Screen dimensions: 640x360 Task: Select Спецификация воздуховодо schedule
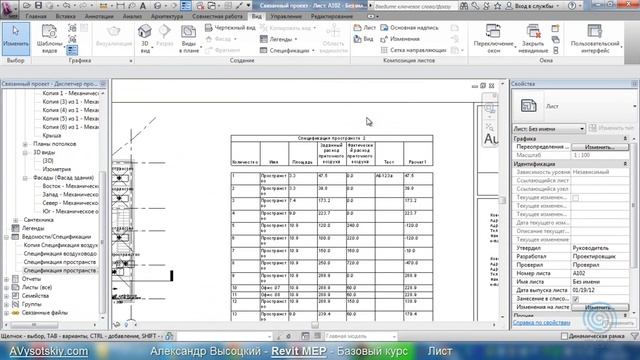tap(60, 253)
